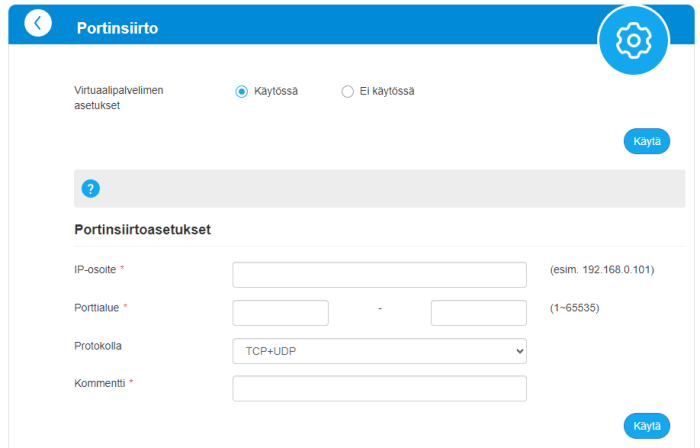Click the start port field of Porttialue
700x448 pixels.
click(x=280, y=313)
